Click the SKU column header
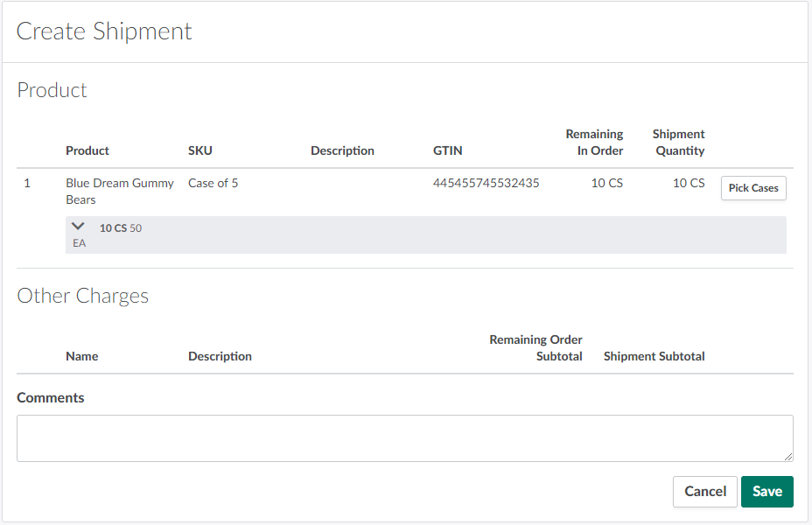 click(199, 150)
